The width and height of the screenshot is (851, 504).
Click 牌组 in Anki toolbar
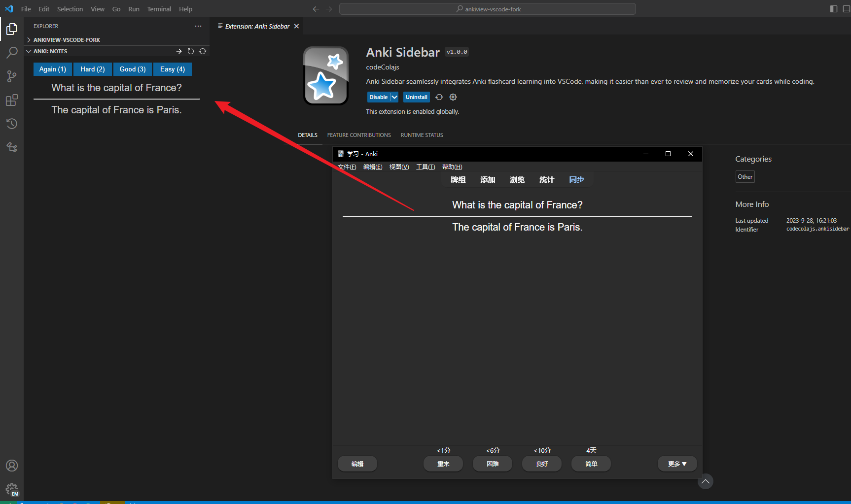point(458,180)
